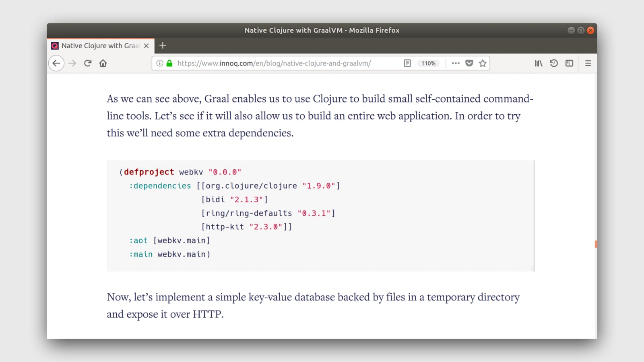Click the ":main" keyword in code
The height and width of the screenshot is (362, 644).
tap(141, 254)
